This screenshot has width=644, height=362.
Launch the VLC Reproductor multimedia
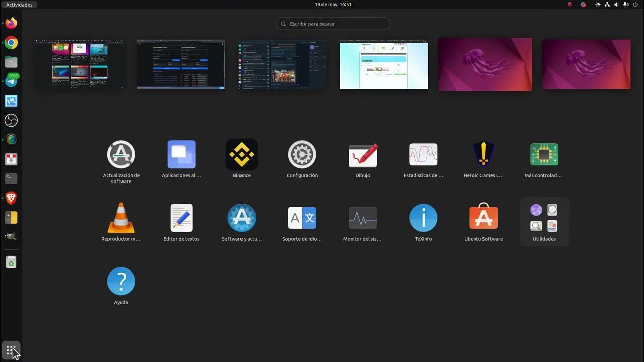click(x=121, y=218)
